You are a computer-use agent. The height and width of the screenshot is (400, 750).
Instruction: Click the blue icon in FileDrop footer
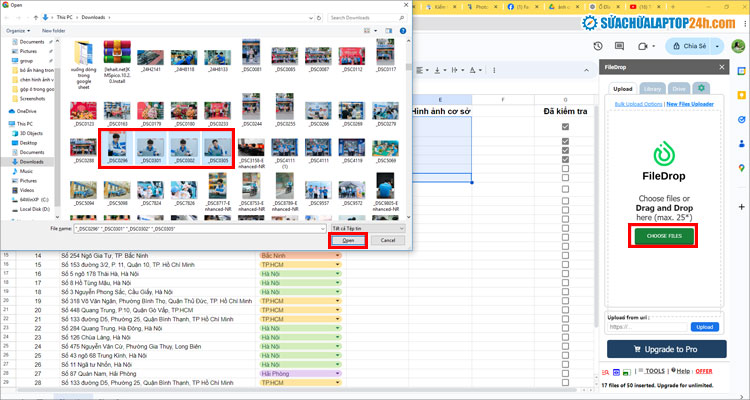pyautogui.click(x=616, y=372)
